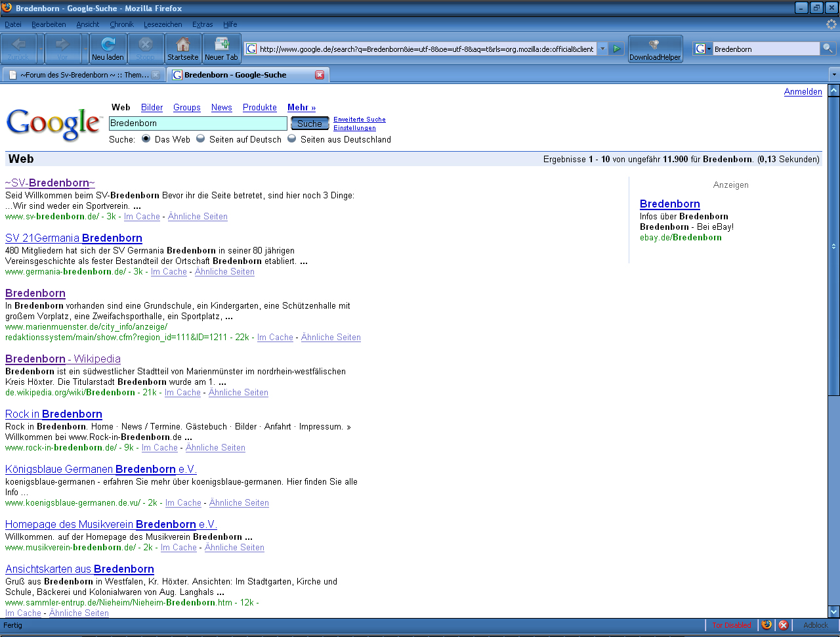Click the DownloadHelper toolbar icon
The image size is (840, 637).
655,48
